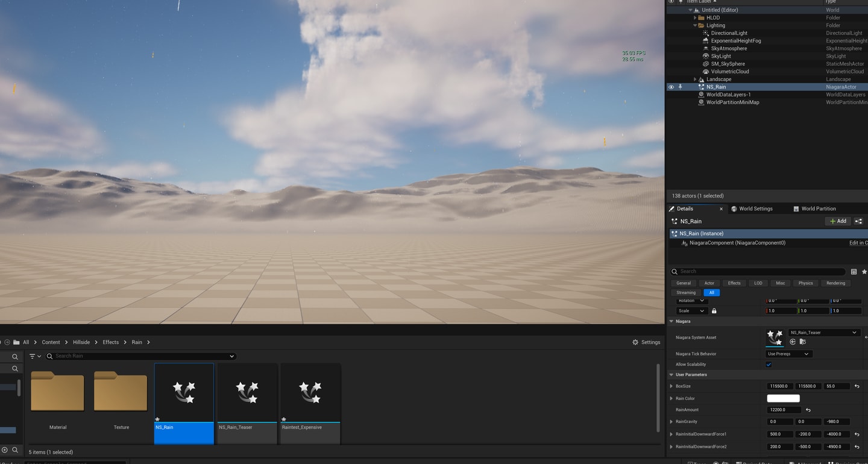Expand the BoxSize parameter

(x=671, y=386)
